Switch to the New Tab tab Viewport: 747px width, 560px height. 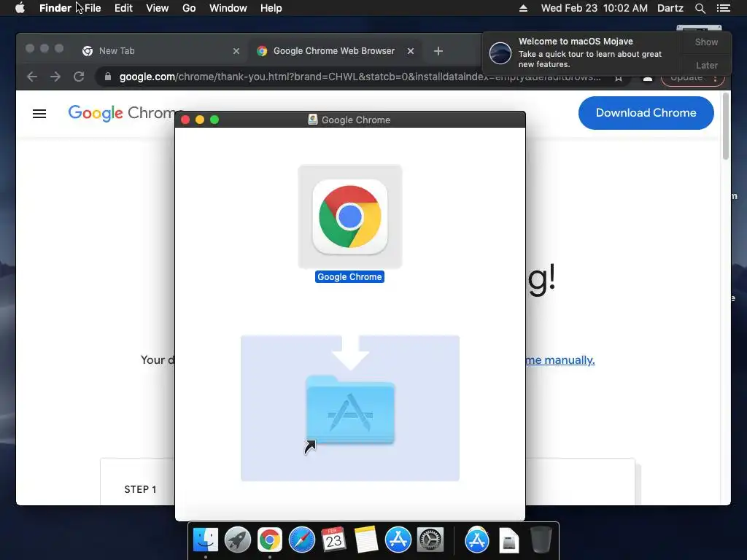tap(160, 51)
